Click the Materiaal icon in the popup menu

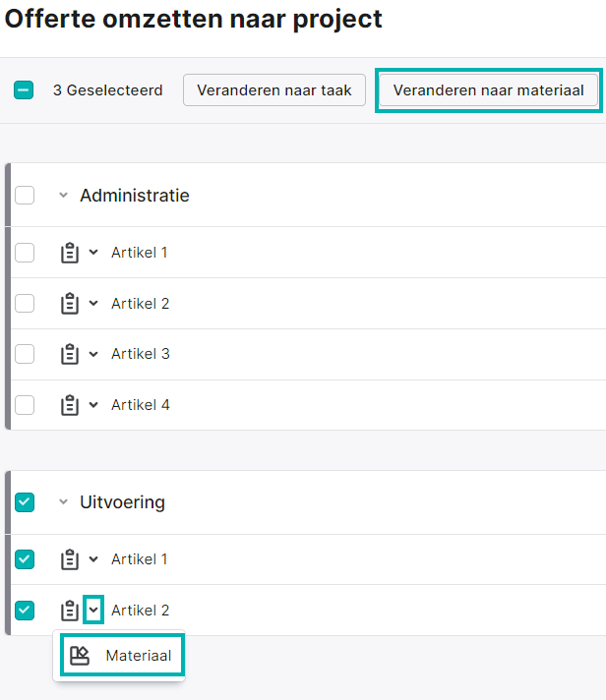[x=80, y=656]
